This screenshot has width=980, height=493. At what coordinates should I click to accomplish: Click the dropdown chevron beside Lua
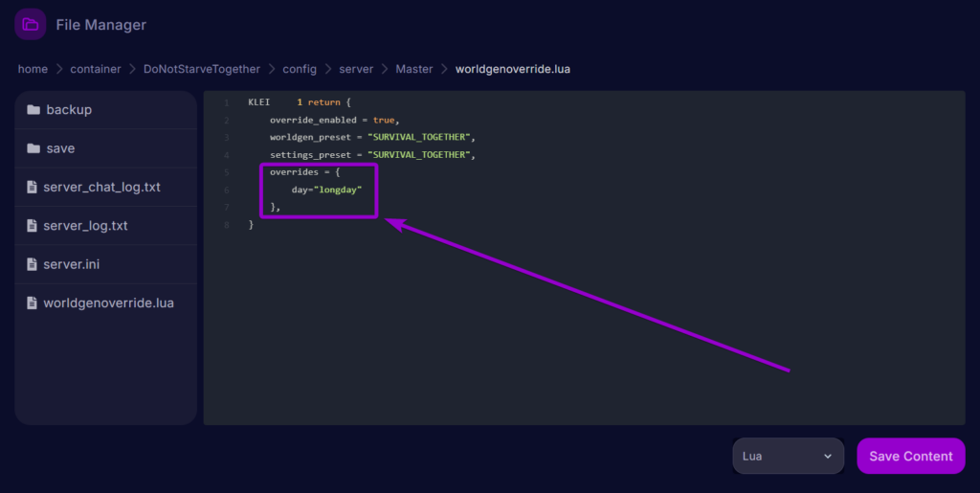828,457
